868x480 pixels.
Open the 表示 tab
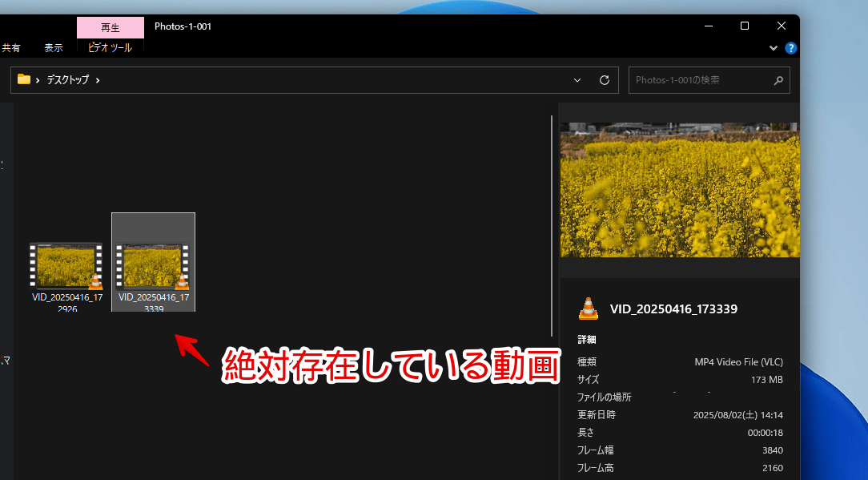(x=54, y=48)
